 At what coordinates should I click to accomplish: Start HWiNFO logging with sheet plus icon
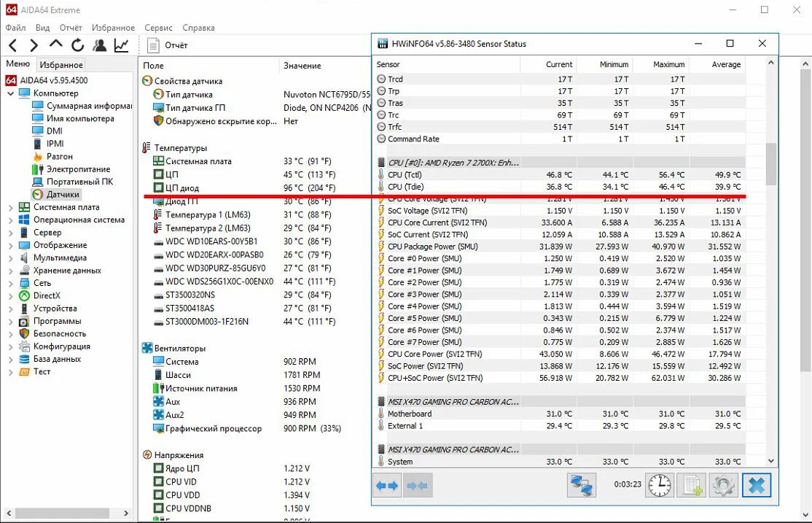tap(692, 486)
